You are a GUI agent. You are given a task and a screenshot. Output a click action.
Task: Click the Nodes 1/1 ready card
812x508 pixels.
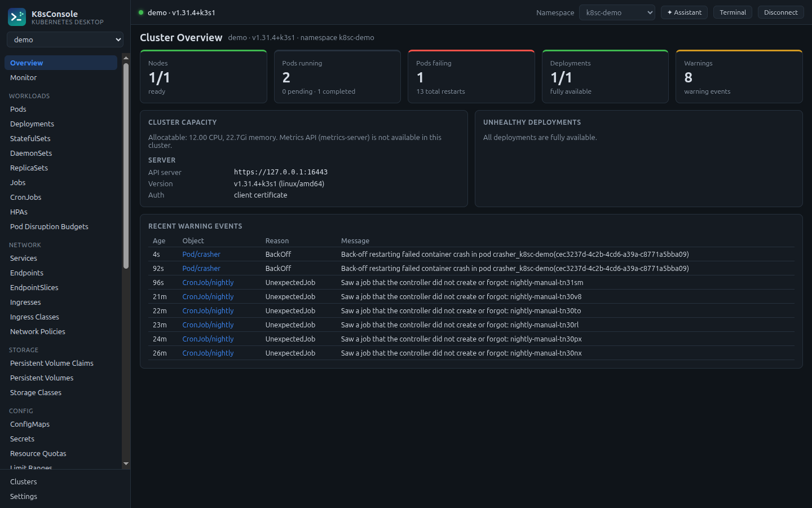tap(204, 76)
